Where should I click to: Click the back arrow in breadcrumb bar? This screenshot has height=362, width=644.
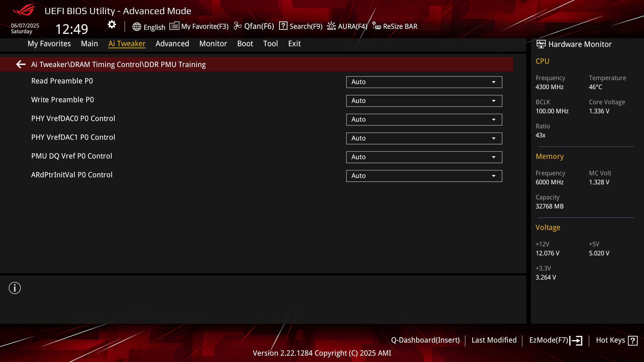point(21,64)
